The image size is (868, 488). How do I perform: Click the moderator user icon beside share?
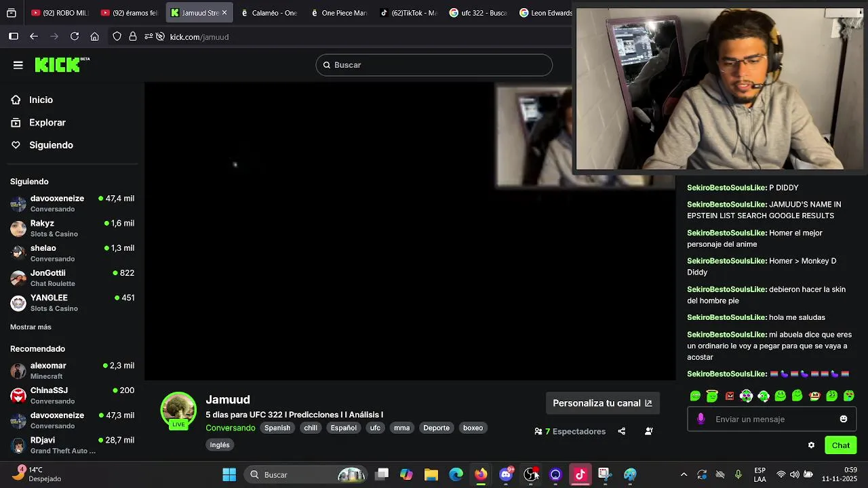pos(649,431)
